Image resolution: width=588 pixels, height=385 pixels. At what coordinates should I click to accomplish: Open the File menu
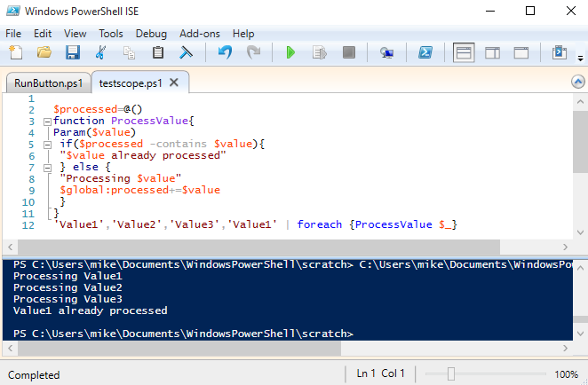[13, 34]
